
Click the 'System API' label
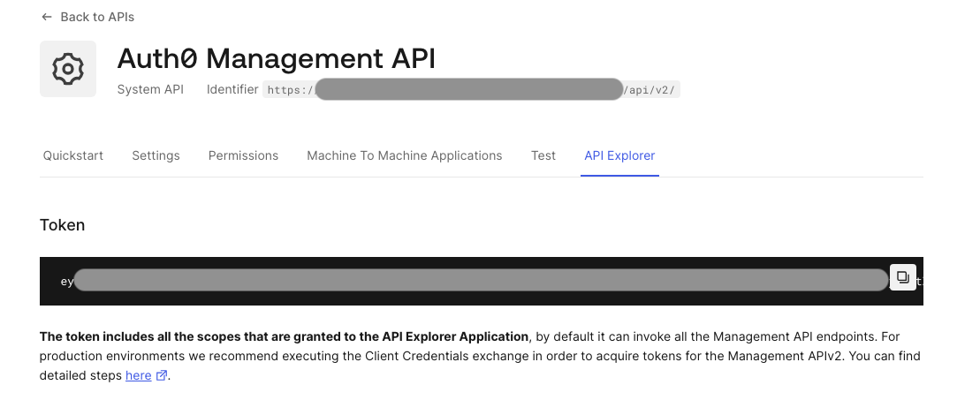tap(150, 89)
